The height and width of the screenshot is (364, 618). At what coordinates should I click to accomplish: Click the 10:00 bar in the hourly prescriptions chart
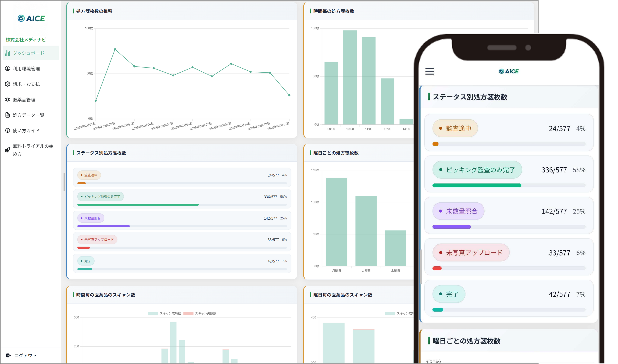pyautogui.click(x=350, y=77)
